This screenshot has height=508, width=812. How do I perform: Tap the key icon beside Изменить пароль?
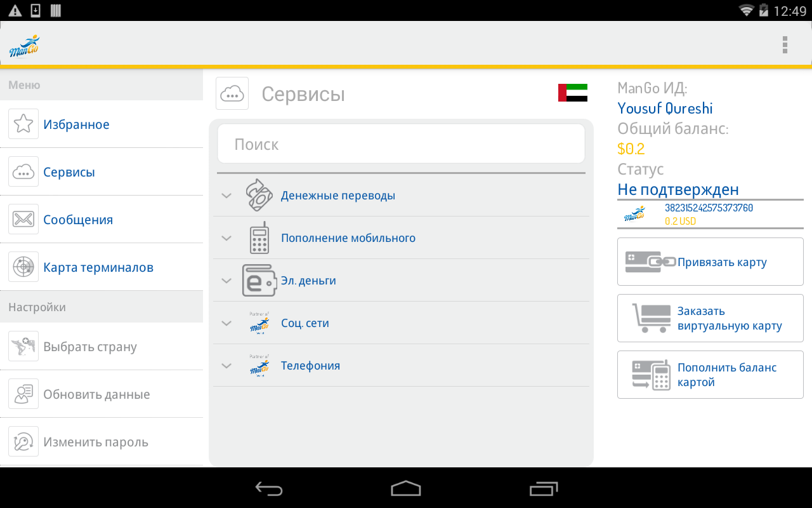(x=23, y=441)
